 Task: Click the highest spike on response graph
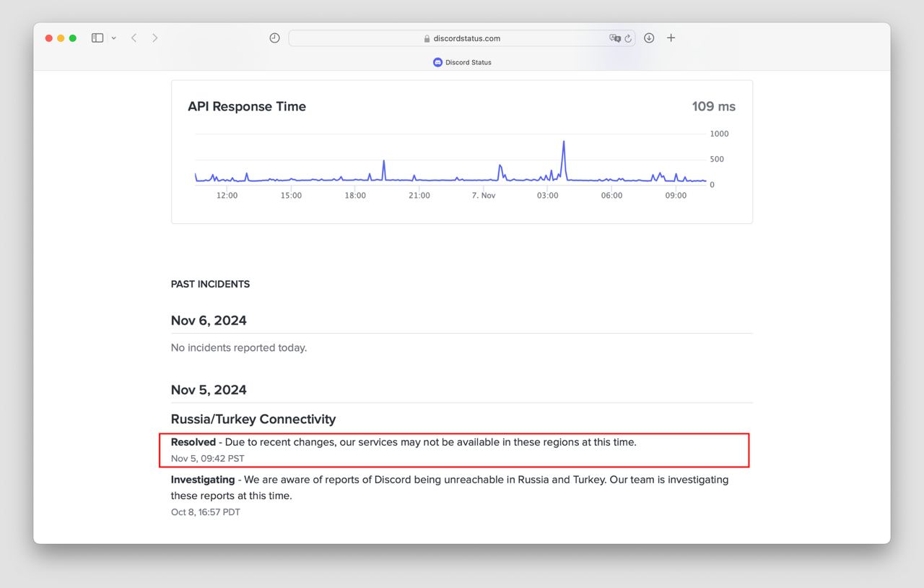point(563,142)
